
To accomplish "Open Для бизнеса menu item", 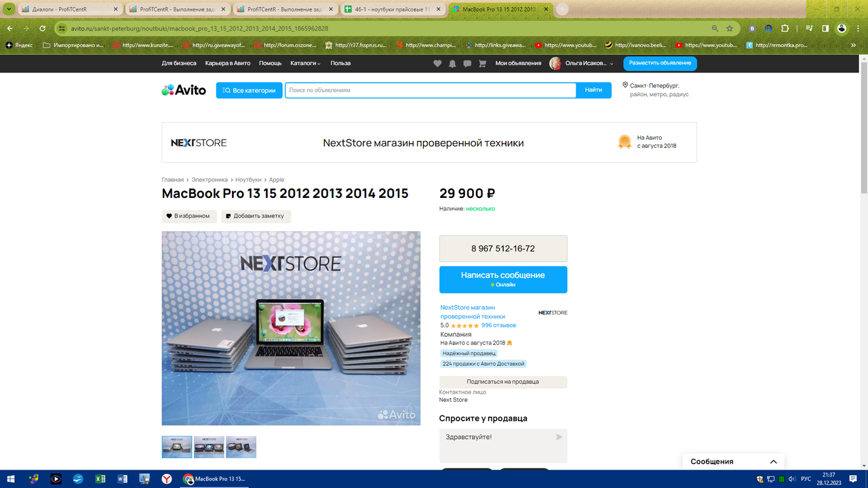I will pos(179,63).
